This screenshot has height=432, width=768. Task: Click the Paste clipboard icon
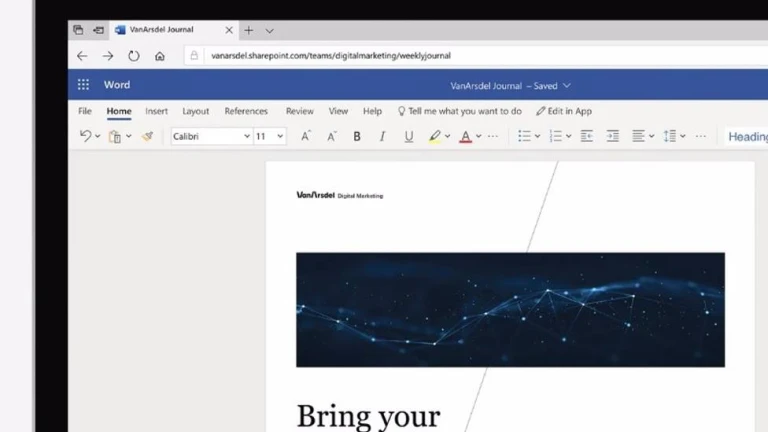(x=115, y=136)
